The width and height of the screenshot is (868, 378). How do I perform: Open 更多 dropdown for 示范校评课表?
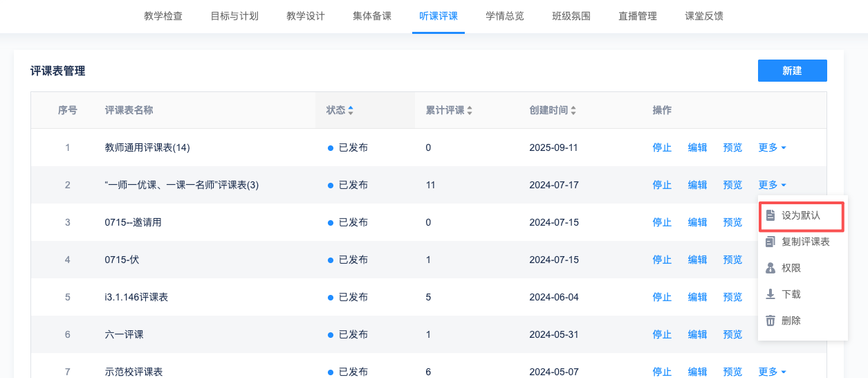click(x=772, y=372)
